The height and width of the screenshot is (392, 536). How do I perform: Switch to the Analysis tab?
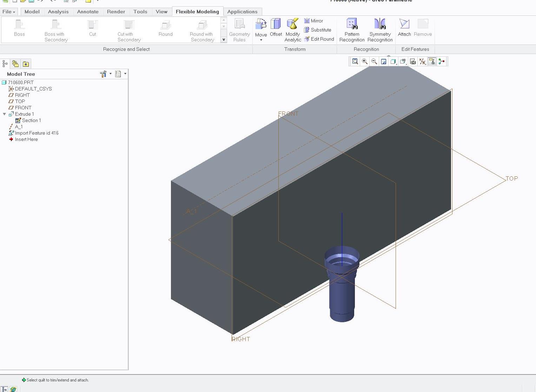point(58,12)
